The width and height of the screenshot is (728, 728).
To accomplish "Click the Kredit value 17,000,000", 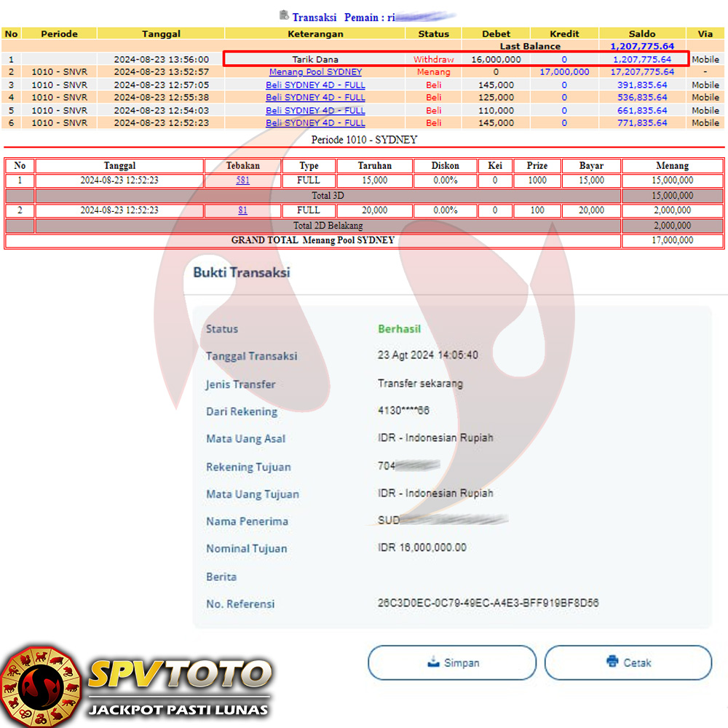I will (x=564, y=72).
